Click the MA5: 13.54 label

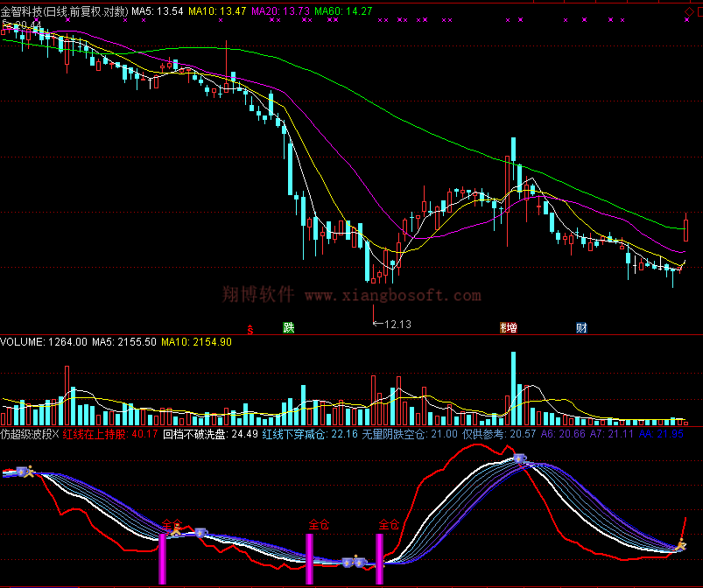click(x=158, y=11)
